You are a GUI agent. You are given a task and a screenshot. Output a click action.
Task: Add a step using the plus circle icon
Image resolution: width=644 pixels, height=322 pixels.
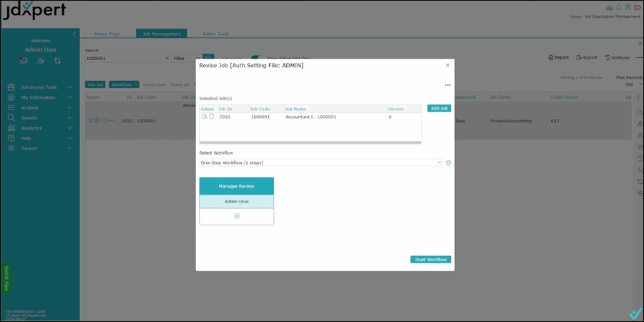tap(236, 216)
